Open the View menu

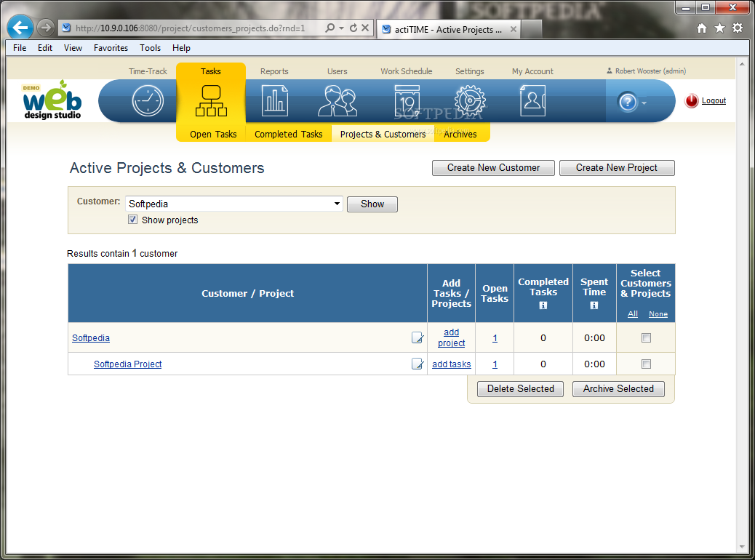pyautogui.click(x=73, y=48)
